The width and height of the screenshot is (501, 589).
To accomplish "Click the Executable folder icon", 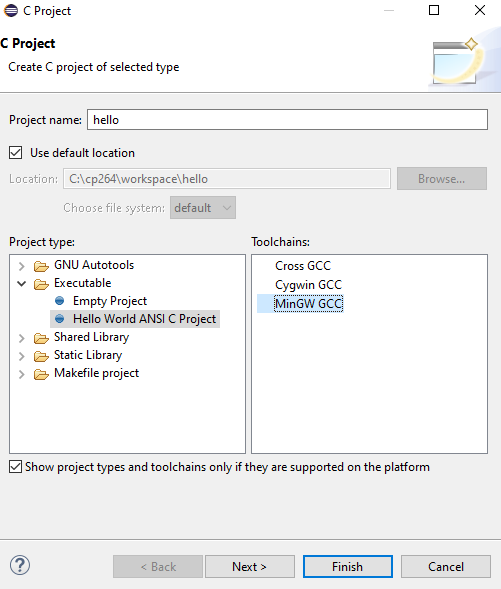I will [x=41, y=284].
